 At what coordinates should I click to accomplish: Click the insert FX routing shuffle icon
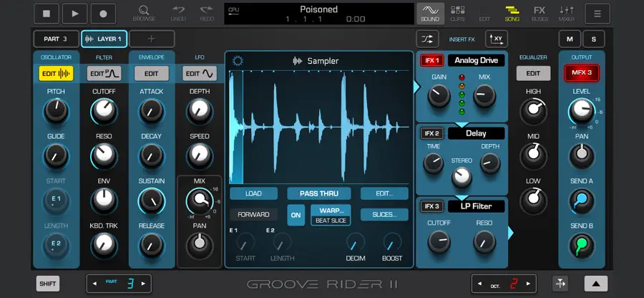click(x=428, y=39)
